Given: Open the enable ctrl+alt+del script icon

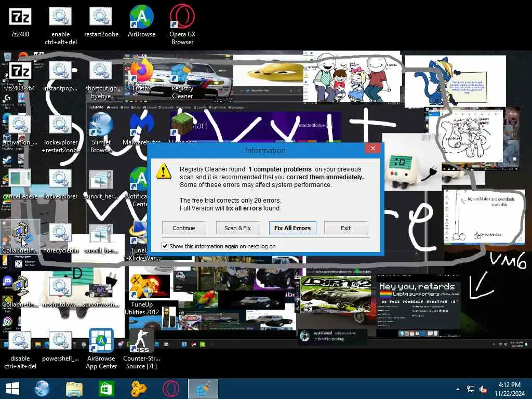Looking at the screenshot, I should tap(60, 25).
